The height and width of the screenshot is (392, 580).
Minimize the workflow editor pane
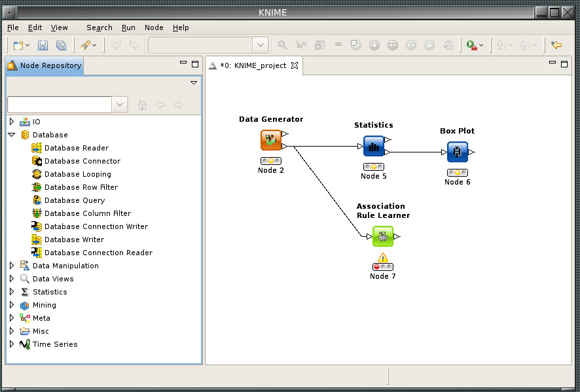pyautogui.click(x=553, y=63)
